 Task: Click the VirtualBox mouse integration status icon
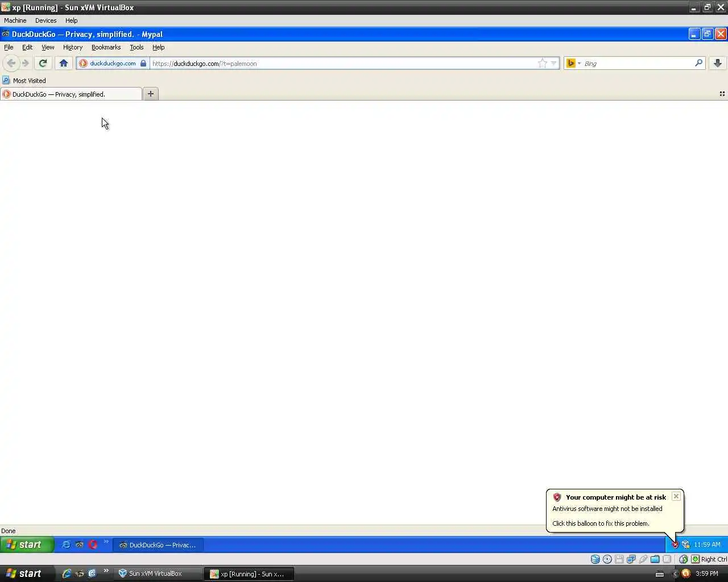pos(684,559)
